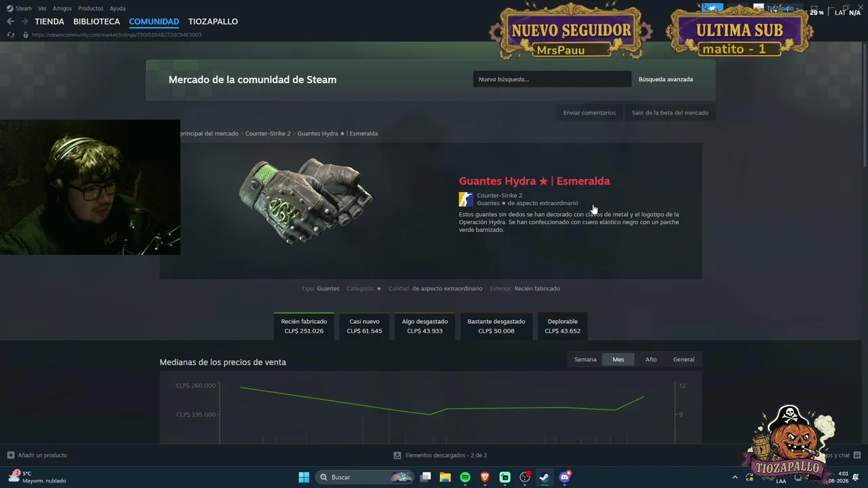
Task: Click Enviar comentarios button
Action: (x=589, y=113)
